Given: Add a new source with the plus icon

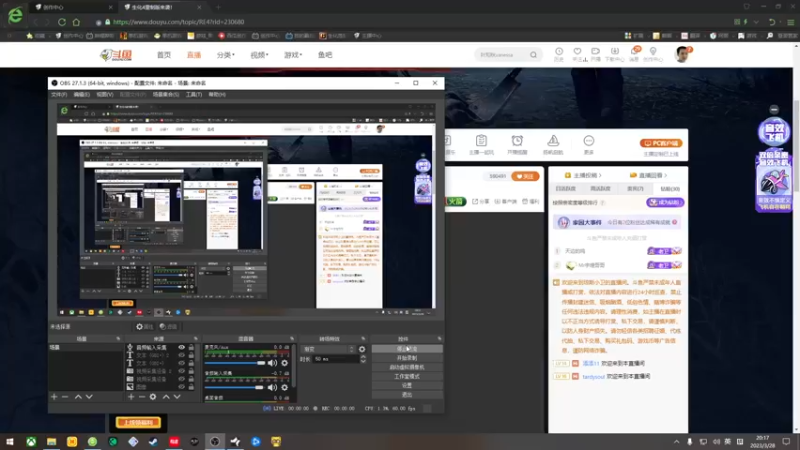Looking at the screenshot, I should [131, 396].
